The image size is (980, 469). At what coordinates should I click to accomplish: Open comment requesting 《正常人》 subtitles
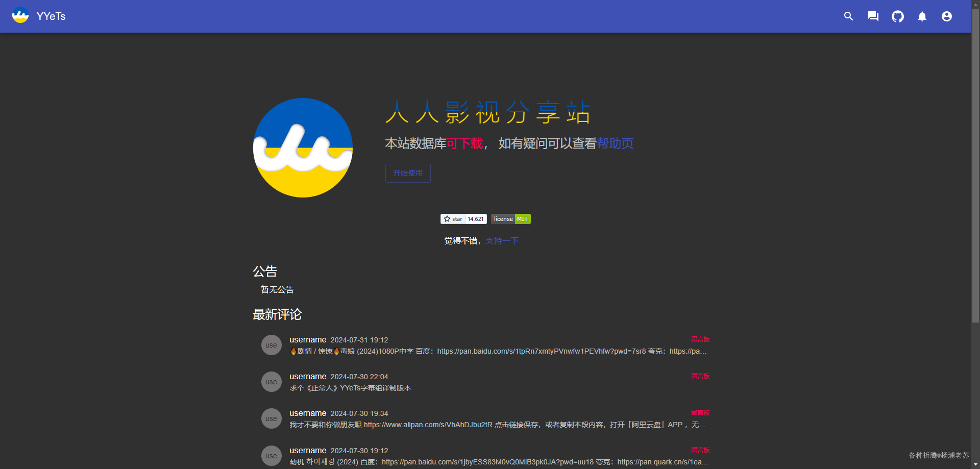[x=350, y=388]
